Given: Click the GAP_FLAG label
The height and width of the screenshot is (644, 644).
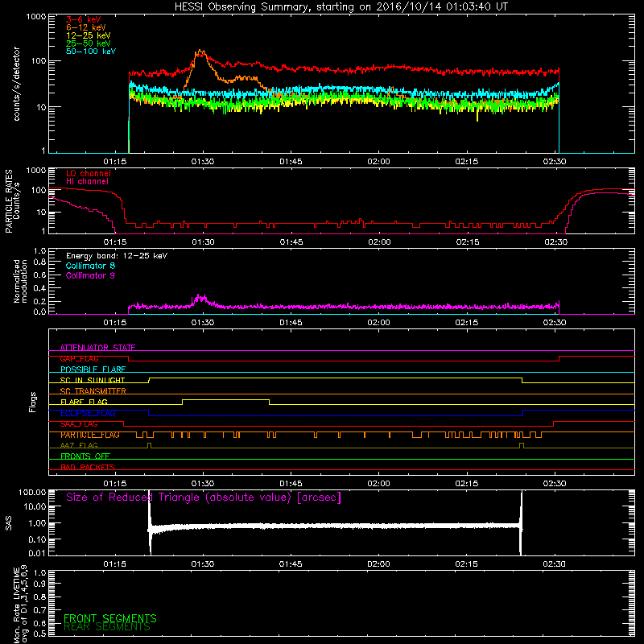Looking at the screenshot, I should click(79, 359).
